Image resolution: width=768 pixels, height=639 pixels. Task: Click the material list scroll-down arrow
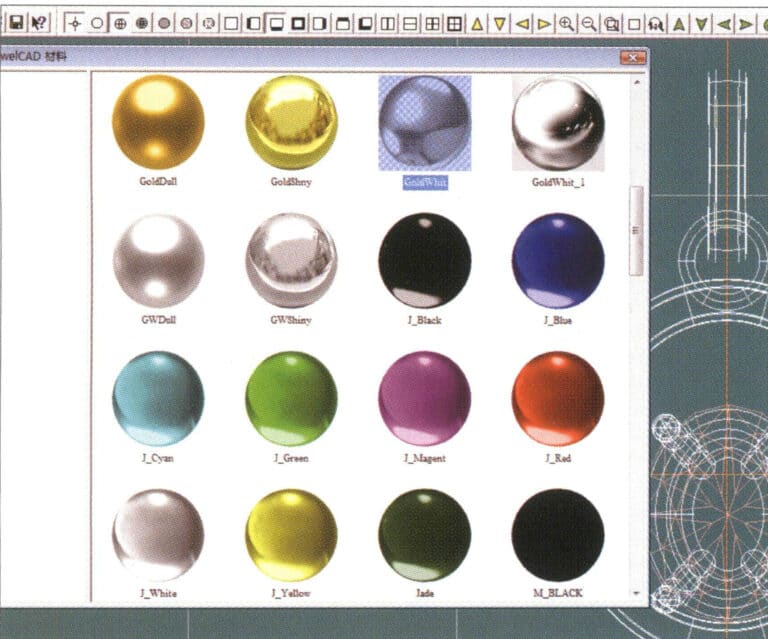click(x=636, y=593)
